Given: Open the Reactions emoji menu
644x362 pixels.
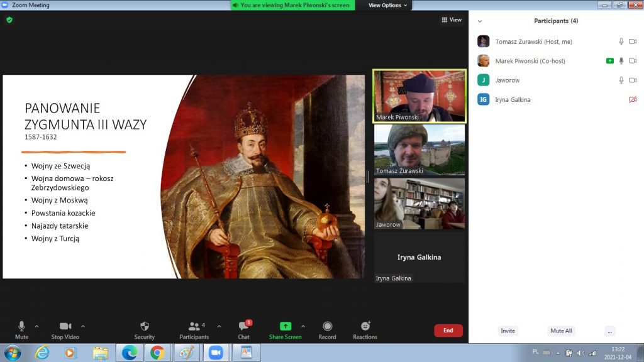Looking at the screenshot, I should coord(365,329).
